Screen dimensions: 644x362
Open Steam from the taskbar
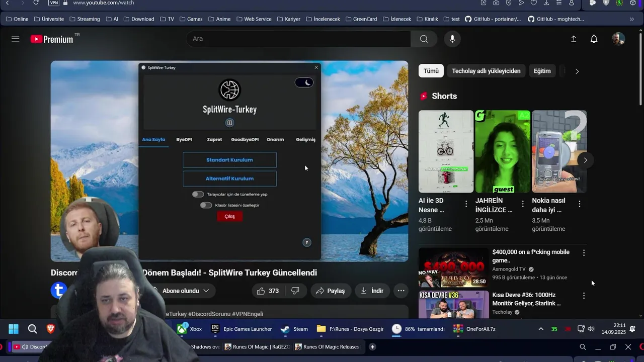pyautogui.click(x=294, y=329)
